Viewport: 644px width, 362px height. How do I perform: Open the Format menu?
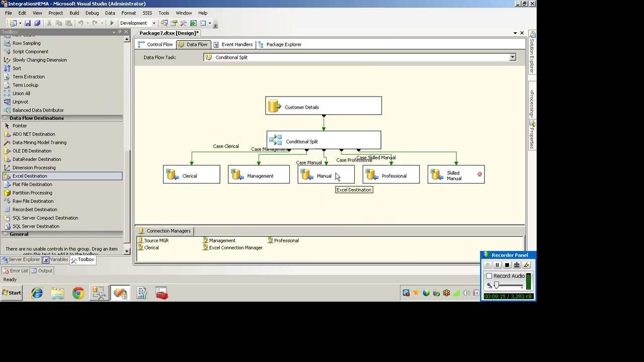click(x=128, y=13)
